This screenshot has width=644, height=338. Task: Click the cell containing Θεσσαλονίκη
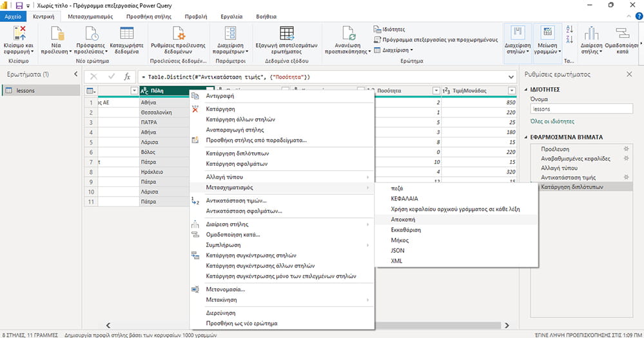(164, 112)
